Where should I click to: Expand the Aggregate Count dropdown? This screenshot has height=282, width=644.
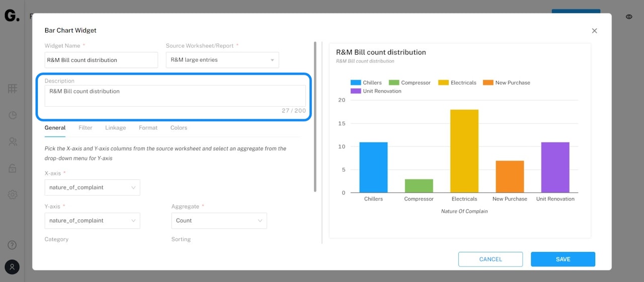point(219,221)
